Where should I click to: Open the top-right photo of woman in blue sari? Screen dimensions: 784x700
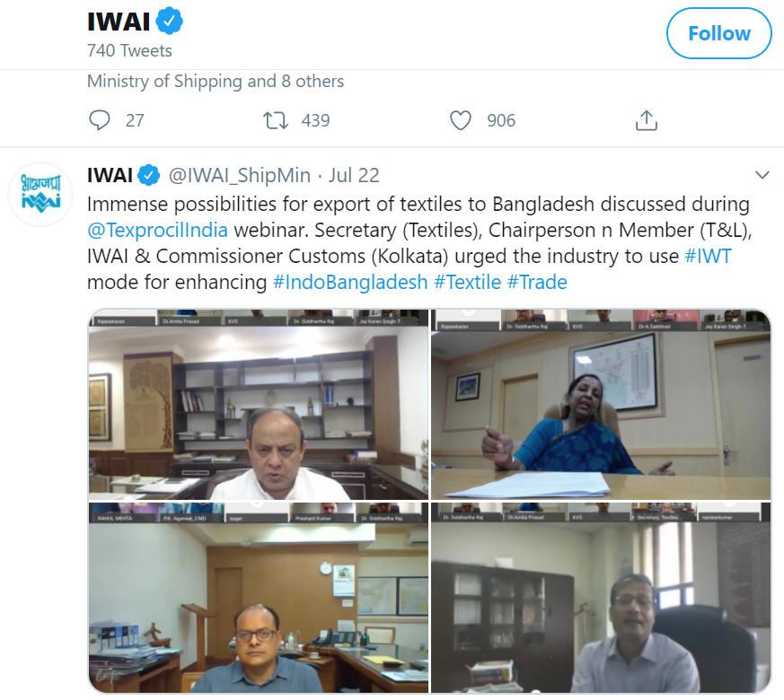pyautogui.click(x=601, y=405)
